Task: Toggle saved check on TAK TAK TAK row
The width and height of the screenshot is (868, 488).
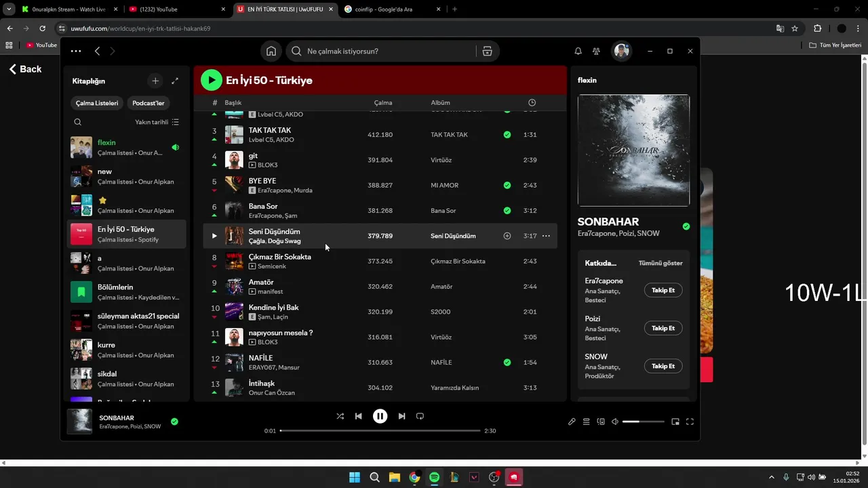Action: pos(507,135)
